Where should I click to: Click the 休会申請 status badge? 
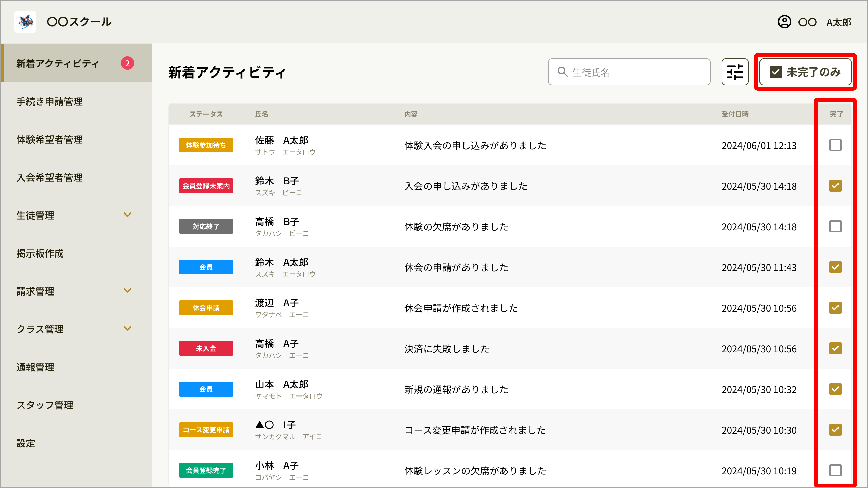tap(206, 308)
